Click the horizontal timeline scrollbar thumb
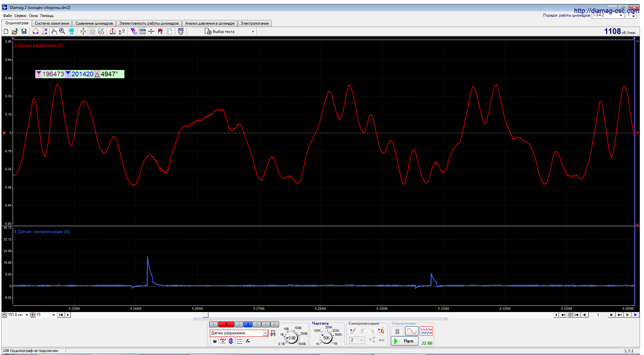Screen dimensions: 644x355 point(206,315)
